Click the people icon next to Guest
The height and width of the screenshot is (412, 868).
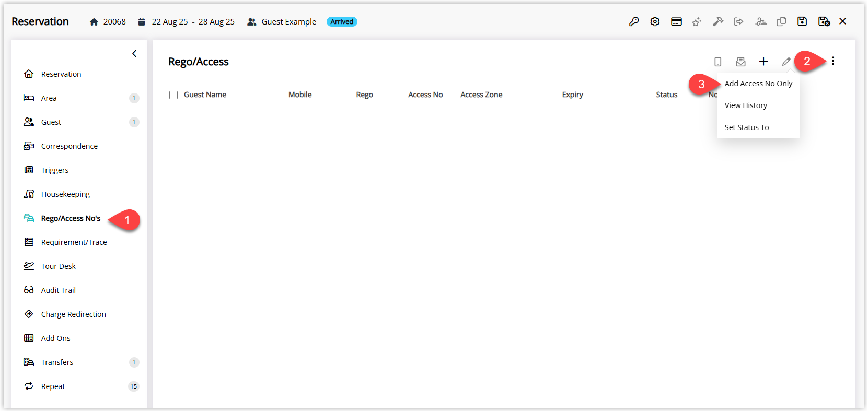point(29,122)
